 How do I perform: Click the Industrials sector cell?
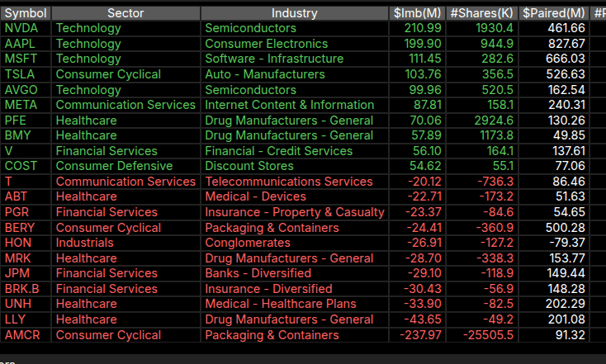[x=125, y=243]
